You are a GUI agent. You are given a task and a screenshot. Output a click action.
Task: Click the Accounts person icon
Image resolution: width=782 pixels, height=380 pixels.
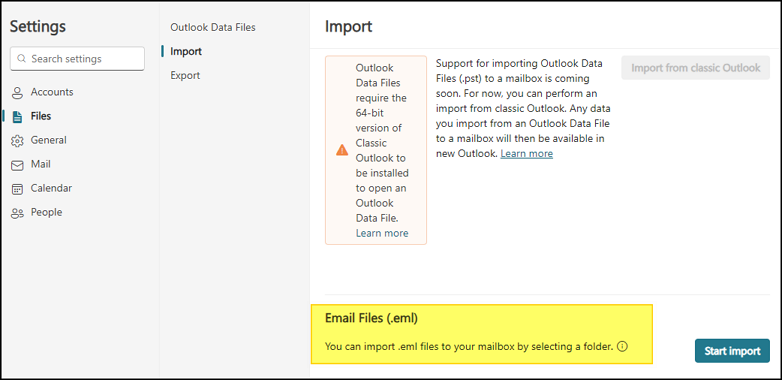pos(17,93)
